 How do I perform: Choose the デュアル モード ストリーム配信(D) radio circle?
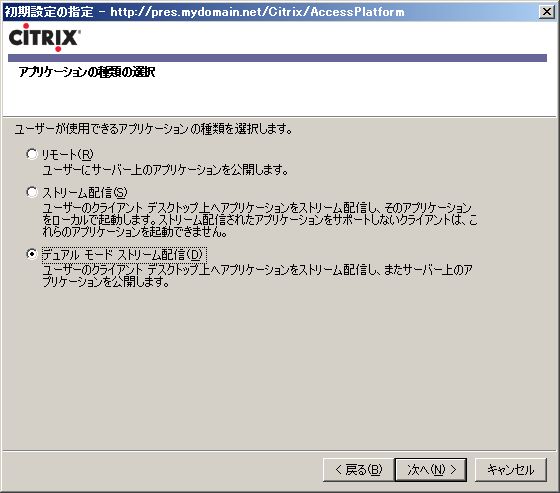(x=32, y=254)
